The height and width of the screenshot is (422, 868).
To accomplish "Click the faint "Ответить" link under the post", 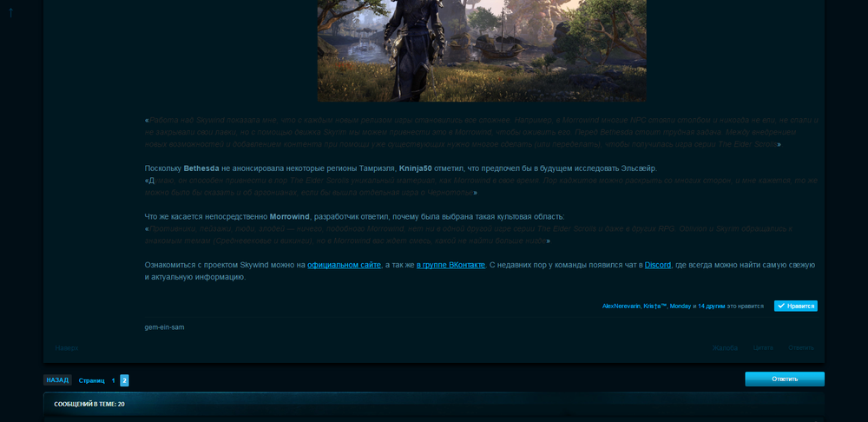I will [x=801, y=348].
